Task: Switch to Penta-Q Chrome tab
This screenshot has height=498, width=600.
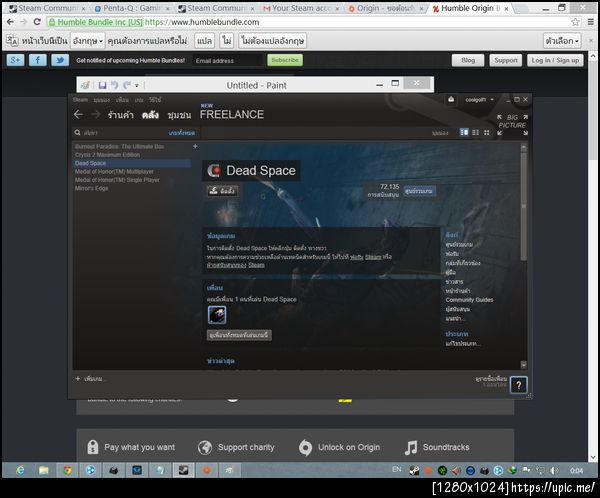Action: pos(132,8)
